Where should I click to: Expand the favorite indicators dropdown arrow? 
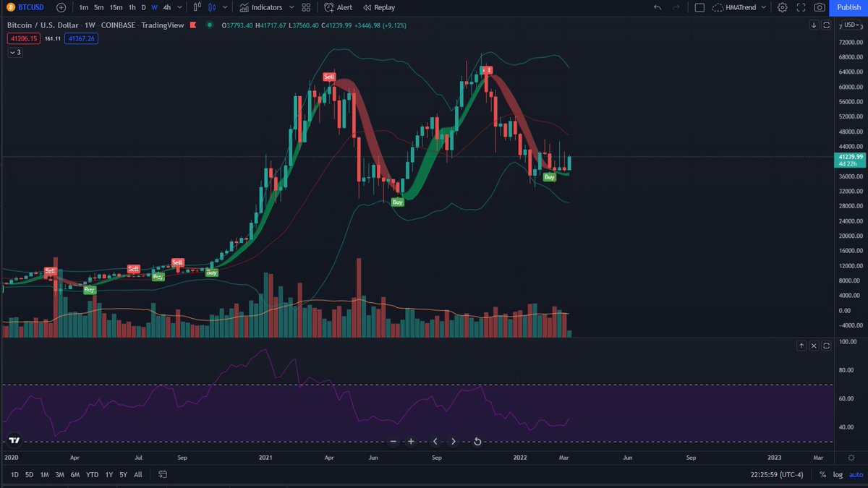coord(292,7)
